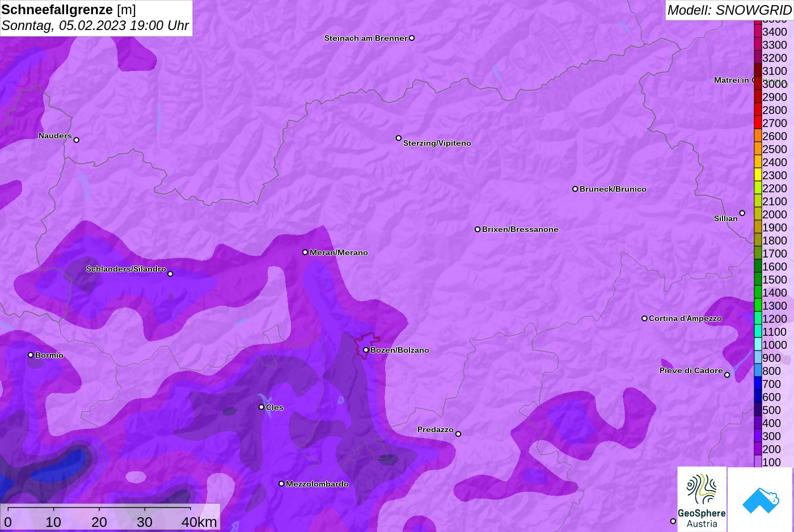Click the 'Sterzing/Vipiteno' city label
The image size is (794, 532).
(x=437, y=143)
